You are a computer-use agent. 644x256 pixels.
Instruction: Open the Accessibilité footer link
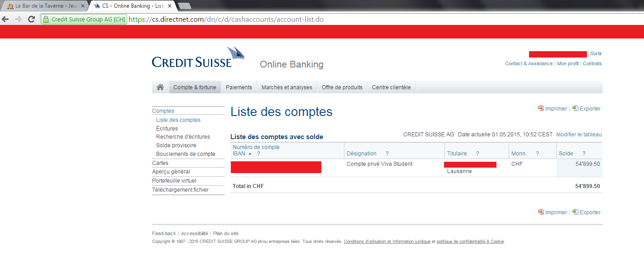(195, 233)
